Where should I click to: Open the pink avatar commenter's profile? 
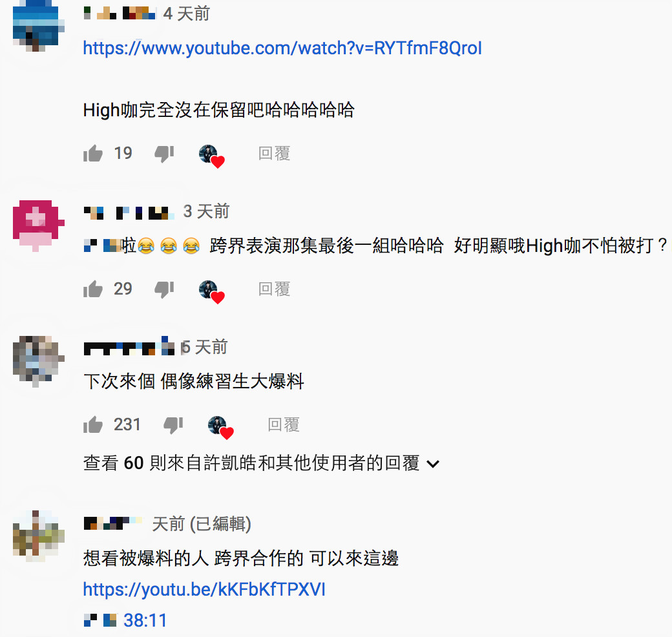tap(39, 225)
